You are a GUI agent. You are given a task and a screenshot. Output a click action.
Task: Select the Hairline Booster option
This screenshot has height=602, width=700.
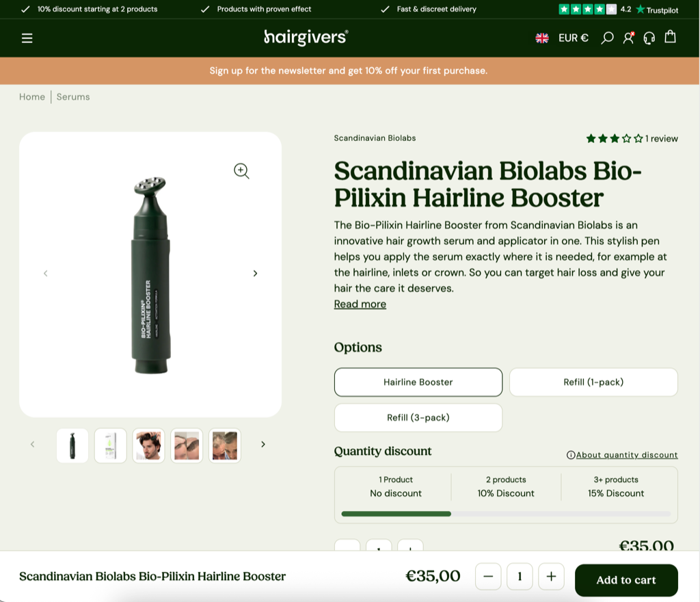tap(418, 382)
